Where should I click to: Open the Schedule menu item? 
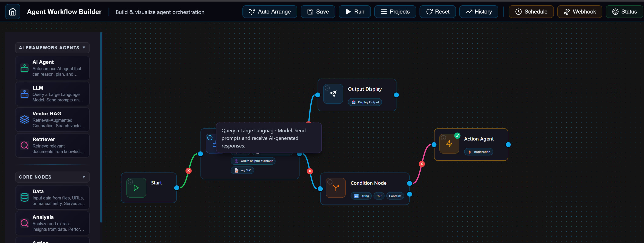(531, 11)
